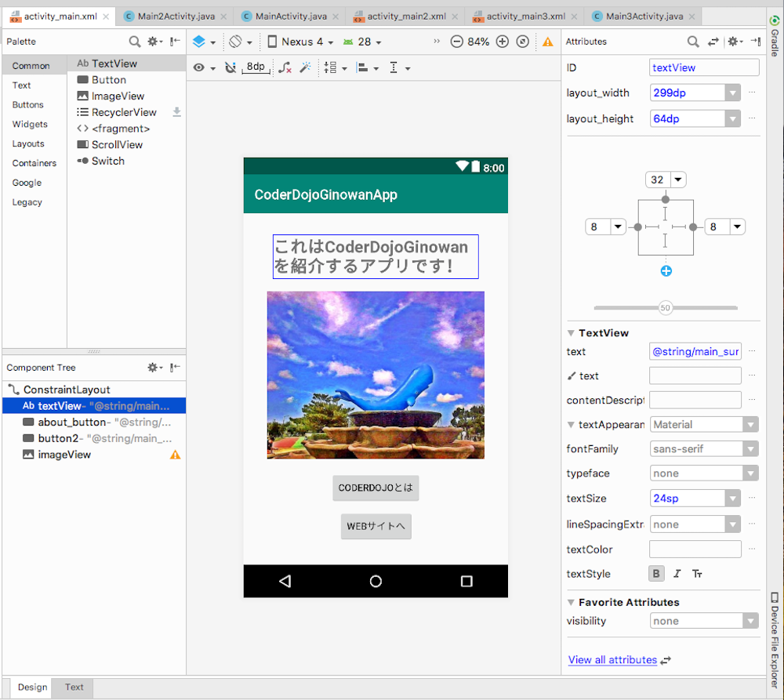Collapse textAppearance expander
Image resolution: width=784 pixels, height=700 pixels.
(571, 425)
